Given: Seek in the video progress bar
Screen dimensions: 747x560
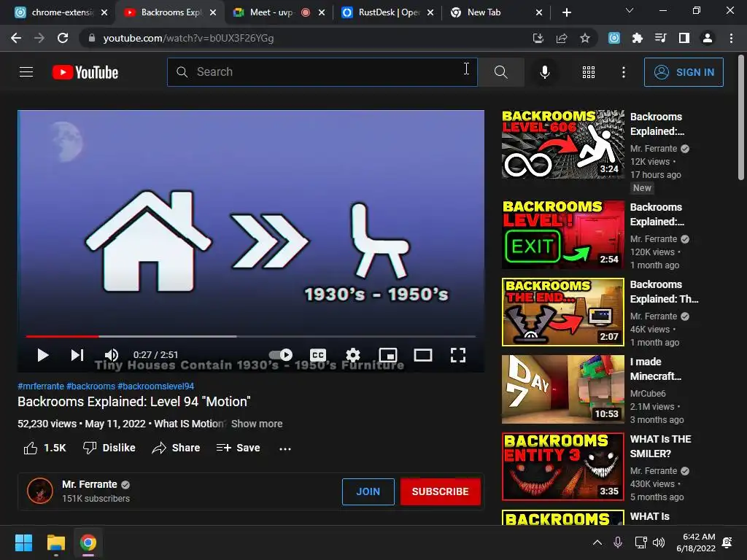Looking at the screenshot, I should 251,336.
